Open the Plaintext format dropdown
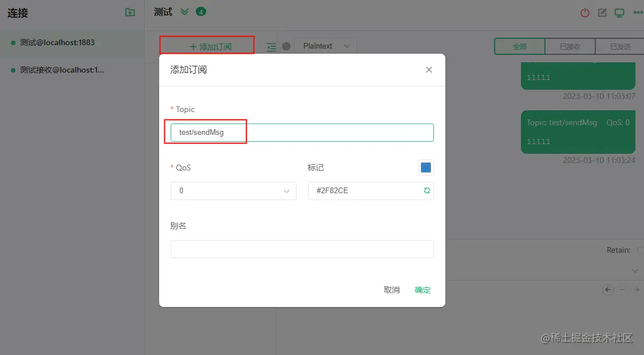The height and width of the screenshot is (355, 644). coord(325,46)
